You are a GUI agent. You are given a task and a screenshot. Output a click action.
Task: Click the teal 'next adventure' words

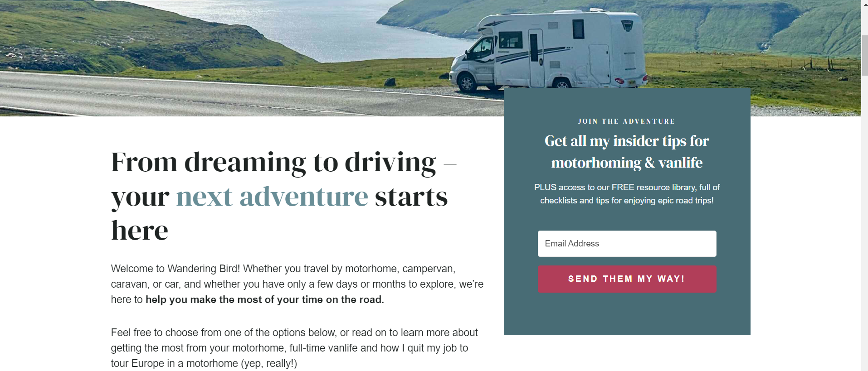tap(272, 197)
